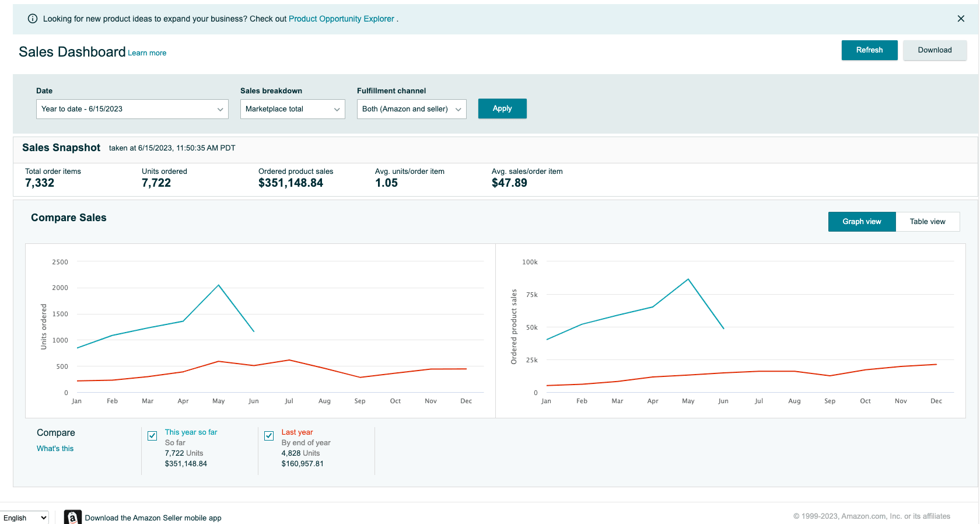Apply the selected filters

[502, 109]
